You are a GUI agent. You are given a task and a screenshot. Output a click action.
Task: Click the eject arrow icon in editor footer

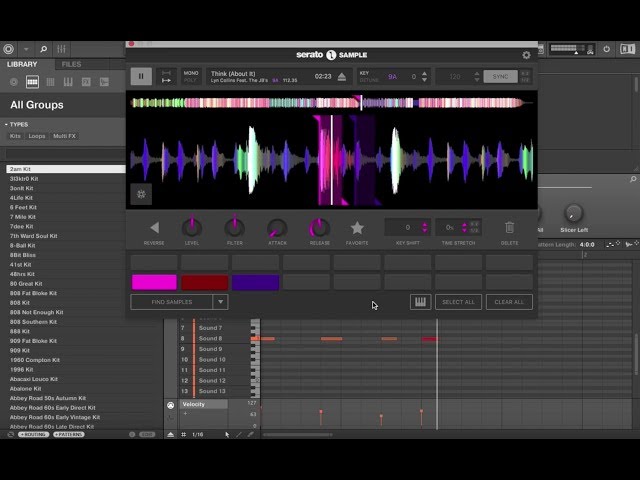171,435
